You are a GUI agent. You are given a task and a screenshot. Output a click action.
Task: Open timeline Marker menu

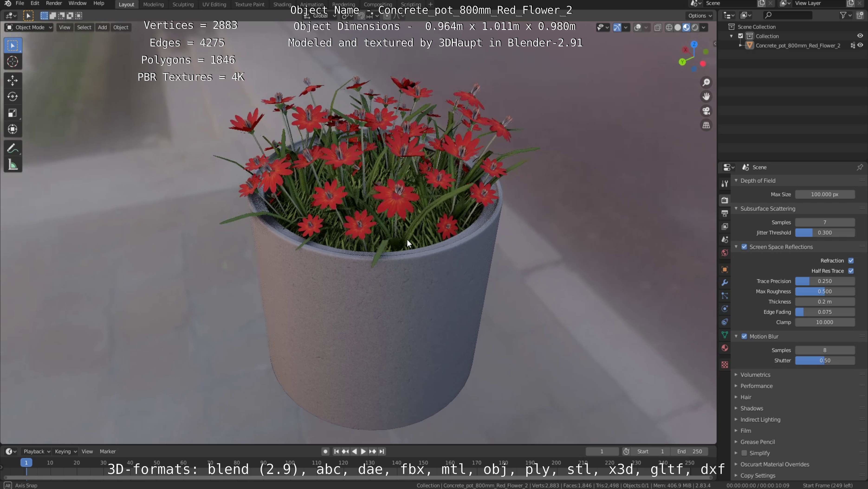click(107, 452)
